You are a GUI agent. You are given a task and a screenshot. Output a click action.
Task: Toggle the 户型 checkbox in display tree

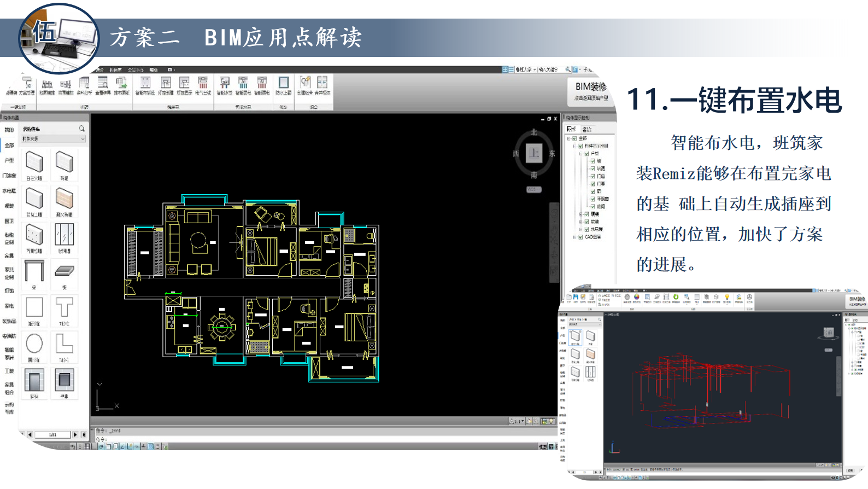(587, 154)
